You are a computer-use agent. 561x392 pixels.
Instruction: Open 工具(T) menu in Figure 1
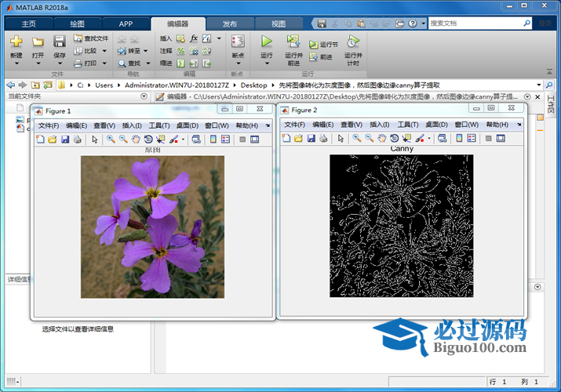[x=159, y=125]
